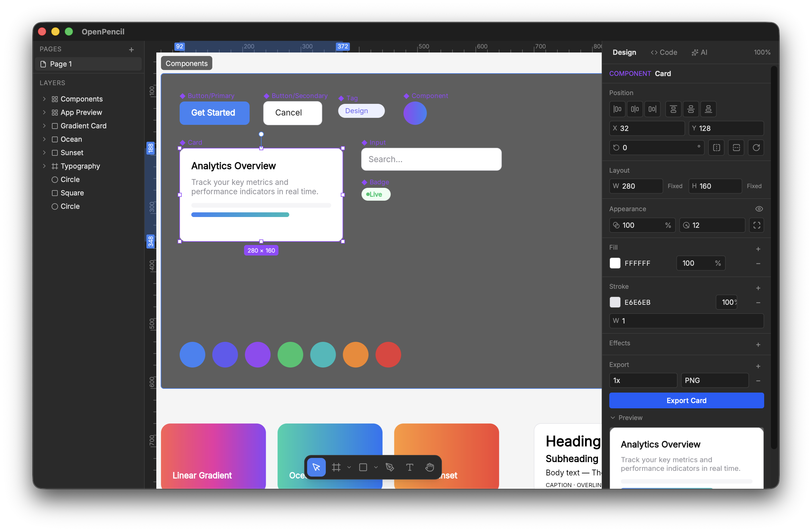
Task: Add a new stroke
Action: point(758,288)
